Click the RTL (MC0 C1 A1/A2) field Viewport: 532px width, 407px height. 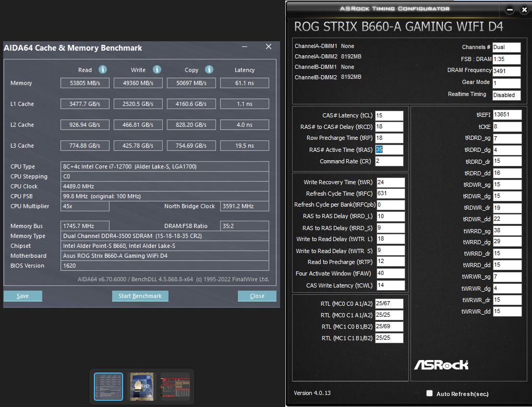point(389,315)
